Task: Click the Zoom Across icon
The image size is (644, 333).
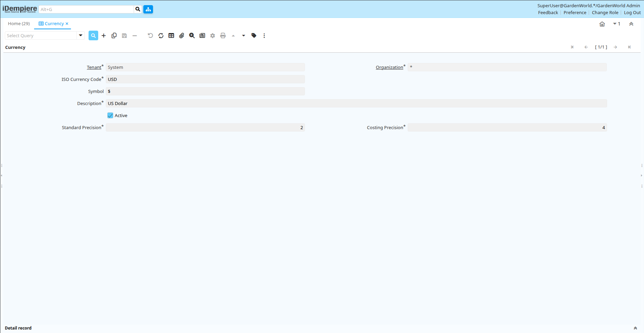Action: (x=192, y=35)
